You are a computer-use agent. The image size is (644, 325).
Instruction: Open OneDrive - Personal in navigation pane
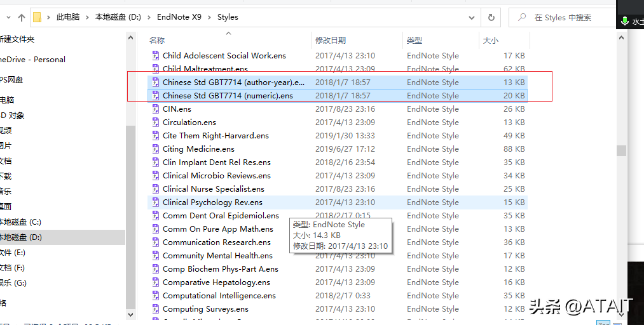point(32,60)
